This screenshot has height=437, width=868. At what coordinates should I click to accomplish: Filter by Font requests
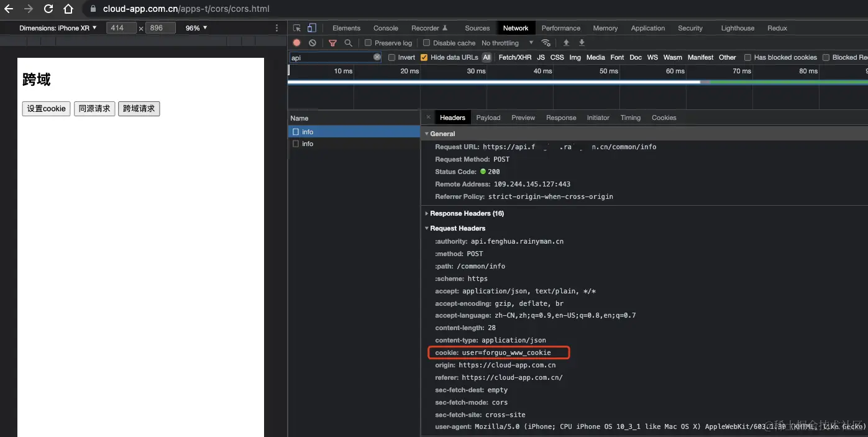pyautogui.click(x=617, y=57)
